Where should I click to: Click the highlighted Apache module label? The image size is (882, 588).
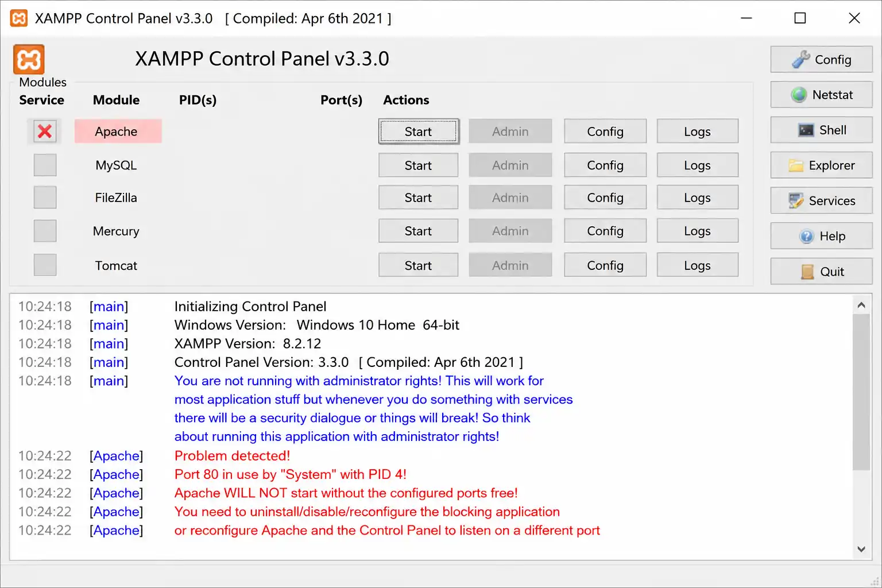[118, 131]
